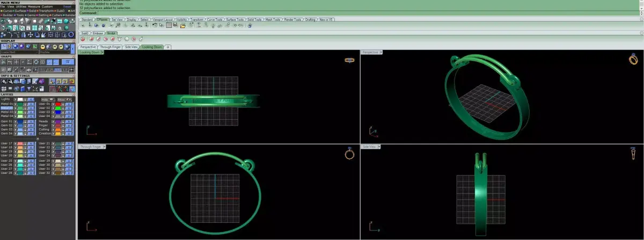Open the Gems menu
The height and width of the screenshot is (240, 644).
click(x=32, y=15)
